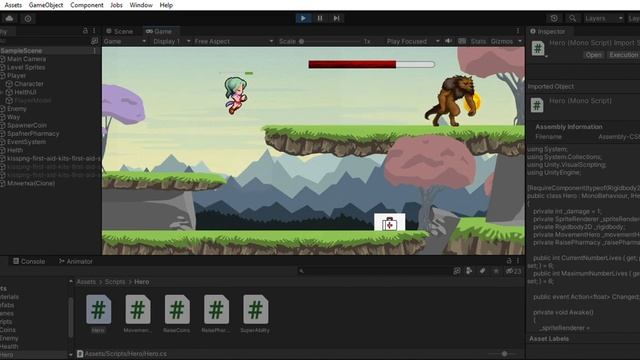Toggle the Hierarchy lock icon
Viewport: 640px width, 360px height.
(85, 31)
